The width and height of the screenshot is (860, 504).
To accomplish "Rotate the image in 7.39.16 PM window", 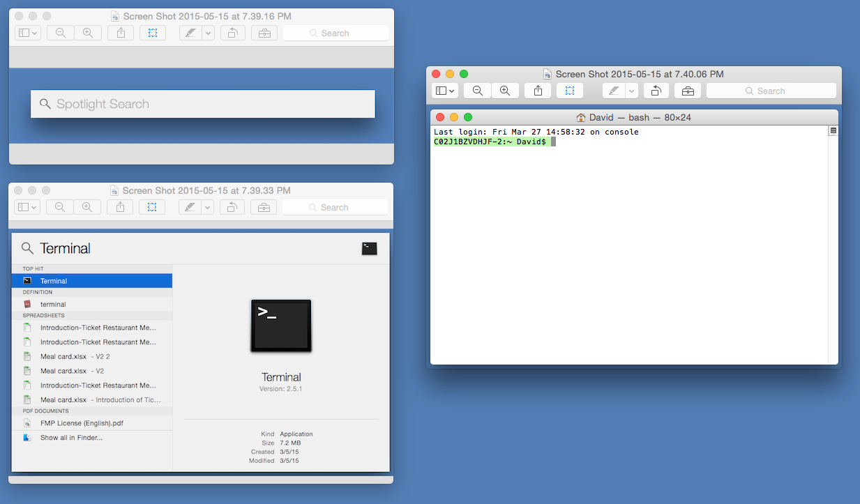I will coord(232,33).
